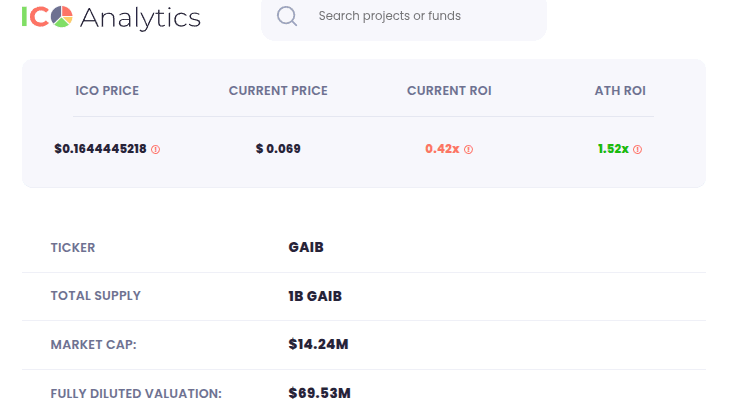Click info icon next to 0.42x ROI

pos(469,149)
